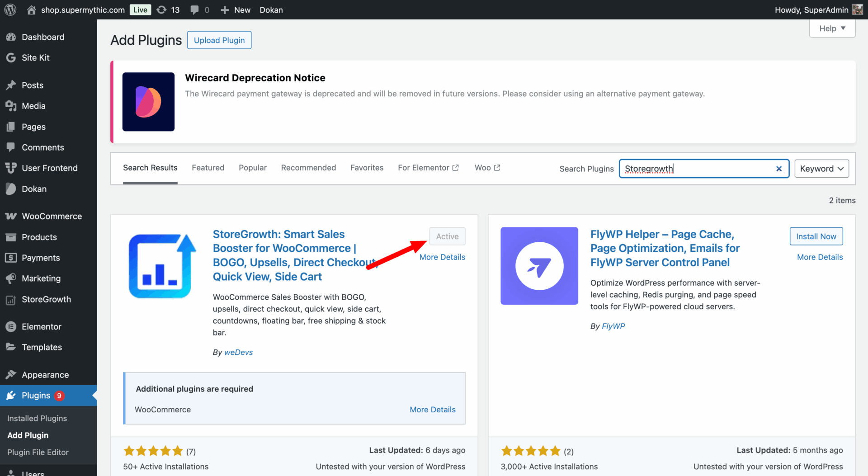Open Add Plugin submenu item
Screen dimensions: 868x476
pyautogui.click(x=28, y=435)
